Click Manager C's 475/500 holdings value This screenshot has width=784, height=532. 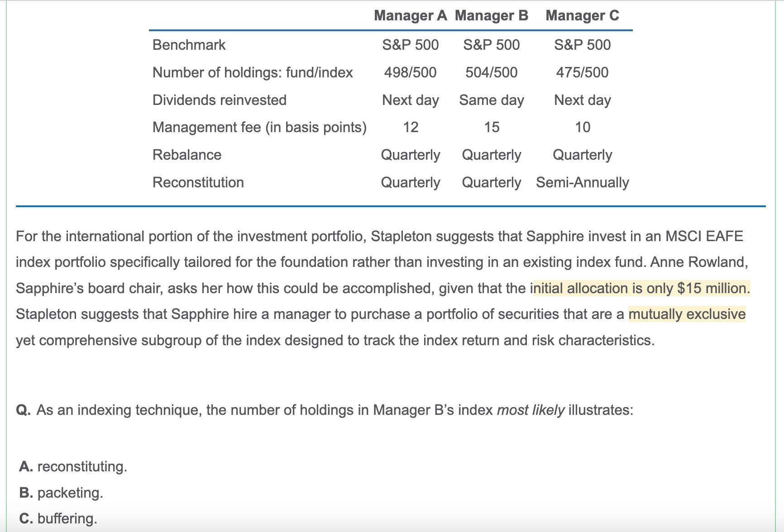(582, 72)
